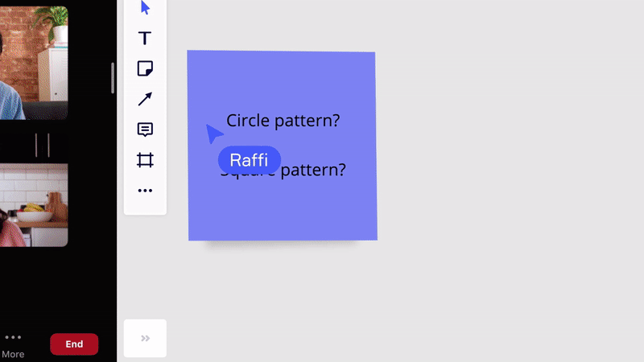The width and height of the screenshot is (644, 362).
Task: Open more tools ellipsis in toolbar
Action: tap(145, 191)
